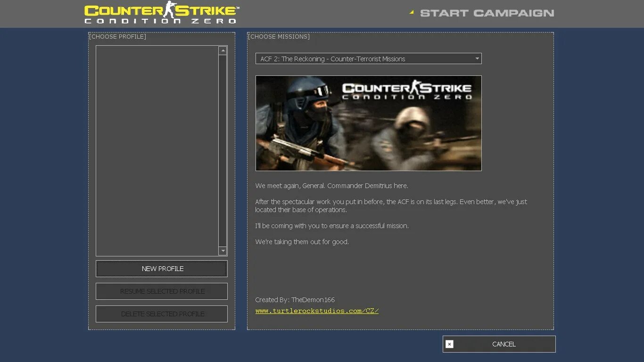Click the Start Campaign title text

[487, 13]
